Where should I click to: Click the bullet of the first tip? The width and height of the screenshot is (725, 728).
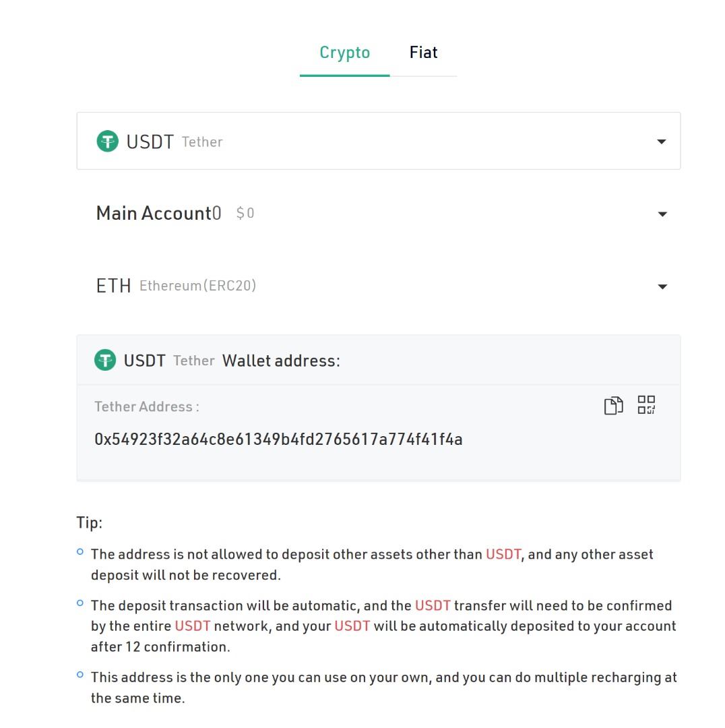[80, 552]
